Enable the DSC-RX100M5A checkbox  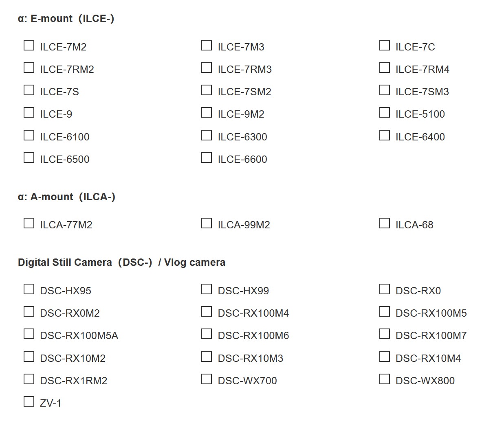pos(29,334)
